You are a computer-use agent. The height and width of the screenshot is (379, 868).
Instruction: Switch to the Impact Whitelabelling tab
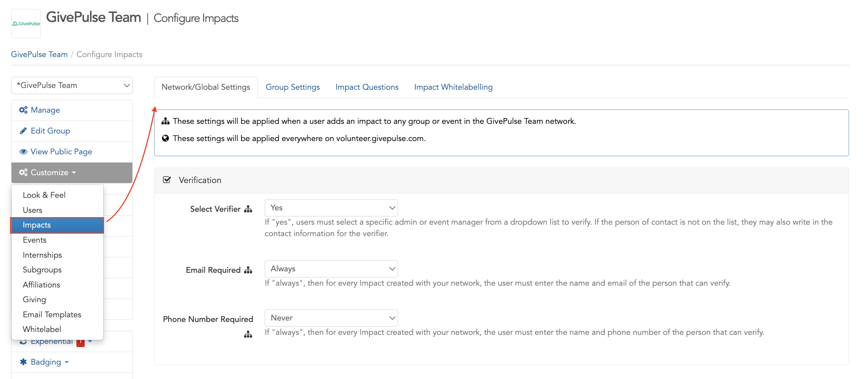pos(453,87)
